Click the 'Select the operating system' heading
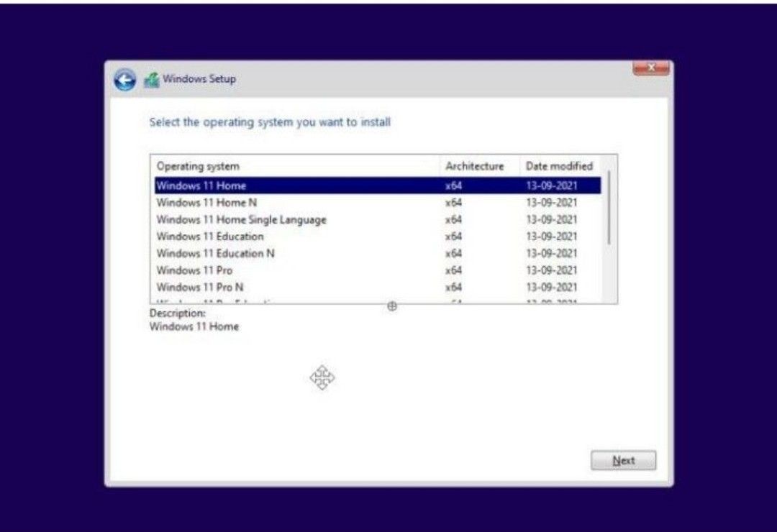 [x=270, y=122]
